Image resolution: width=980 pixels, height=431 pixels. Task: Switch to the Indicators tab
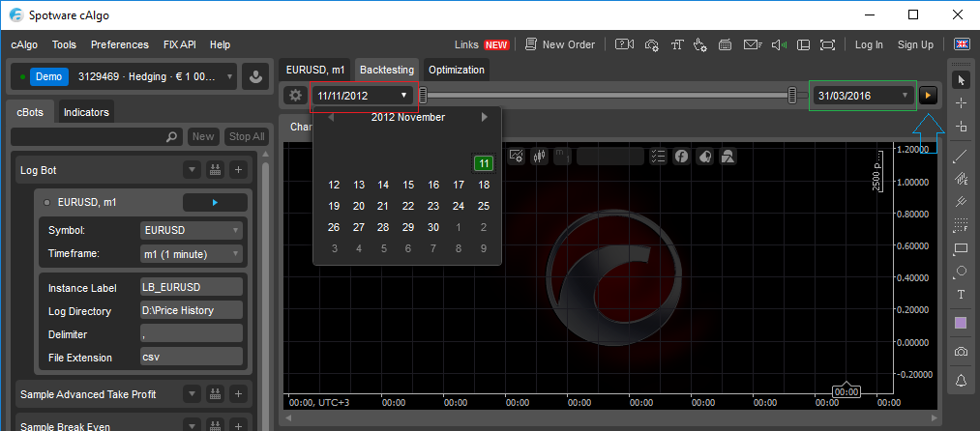(x=86, y=112)
